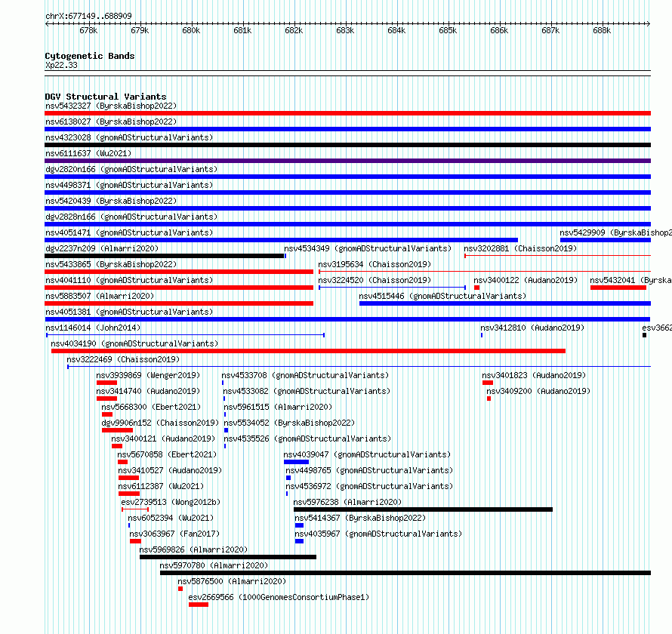The image size is (672, 634).
Task: Select nsv4535526 variant label
Action: 308,439
